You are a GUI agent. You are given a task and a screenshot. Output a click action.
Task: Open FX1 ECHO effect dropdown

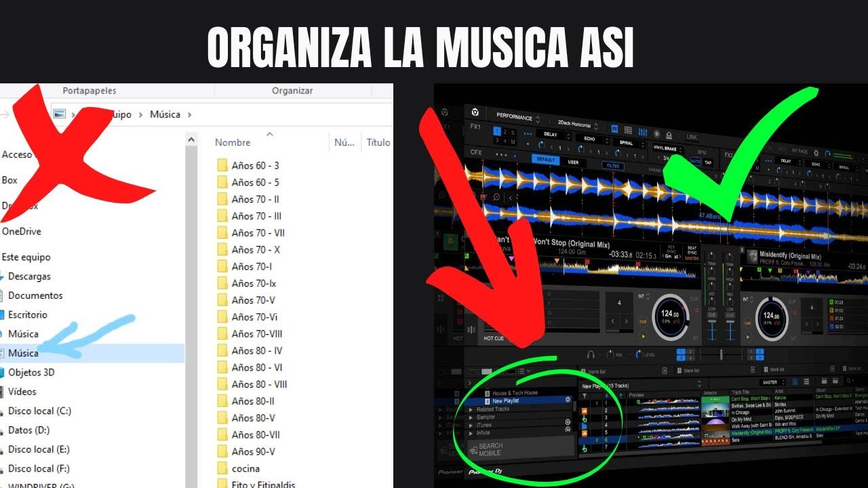(592, 139)
